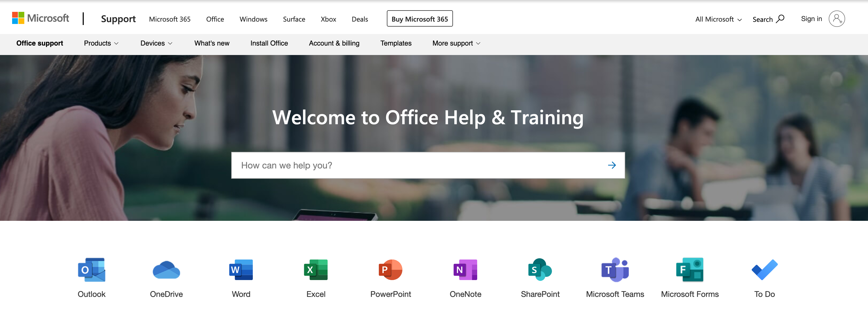Image resolution: width=868 pixels, height=309 pixels.
Task: Click the Word label text
Action: coord(241,294)
